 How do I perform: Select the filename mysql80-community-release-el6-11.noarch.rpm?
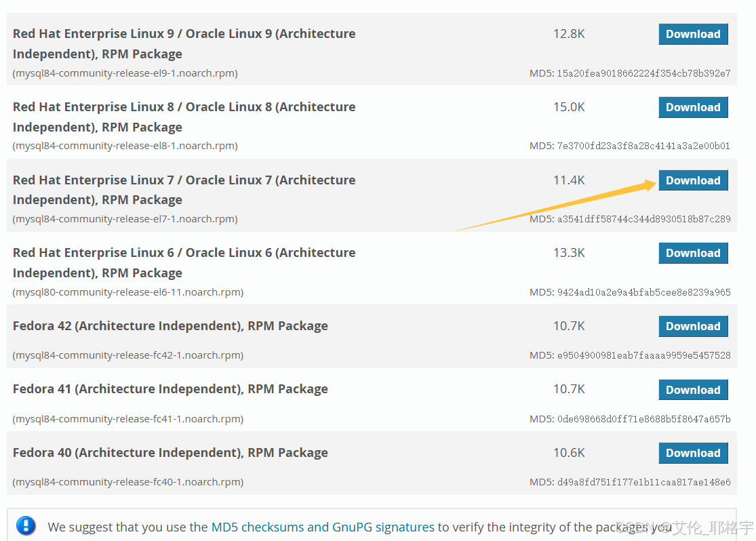[127, 292]
